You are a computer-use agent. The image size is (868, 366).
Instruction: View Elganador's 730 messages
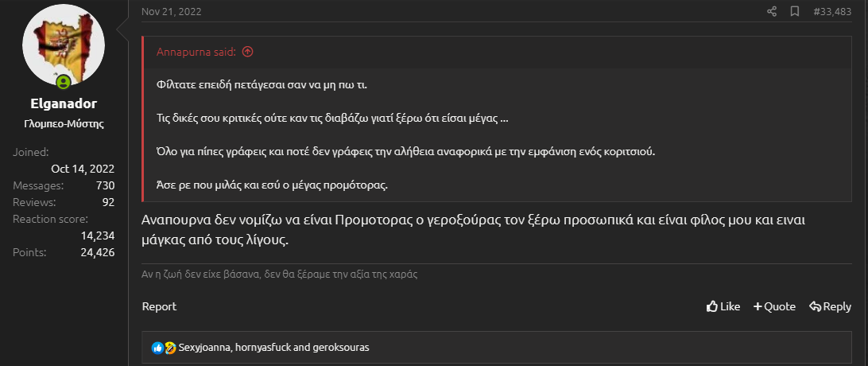(105, 185)
